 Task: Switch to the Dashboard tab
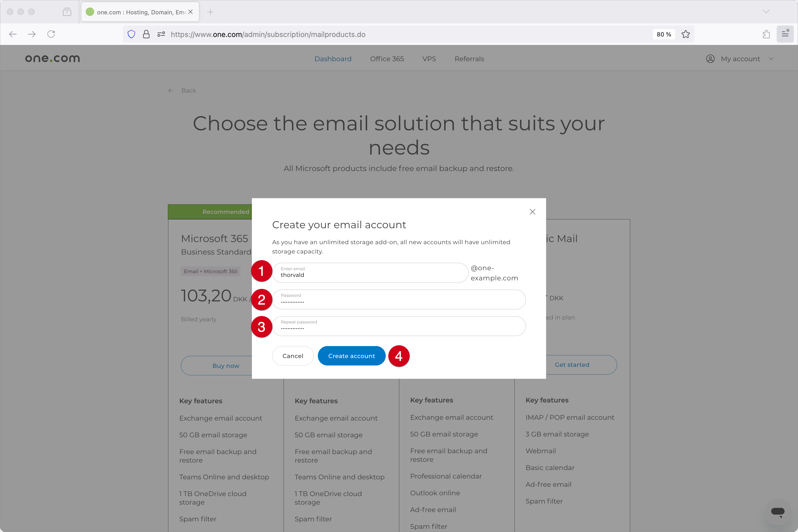333,59
